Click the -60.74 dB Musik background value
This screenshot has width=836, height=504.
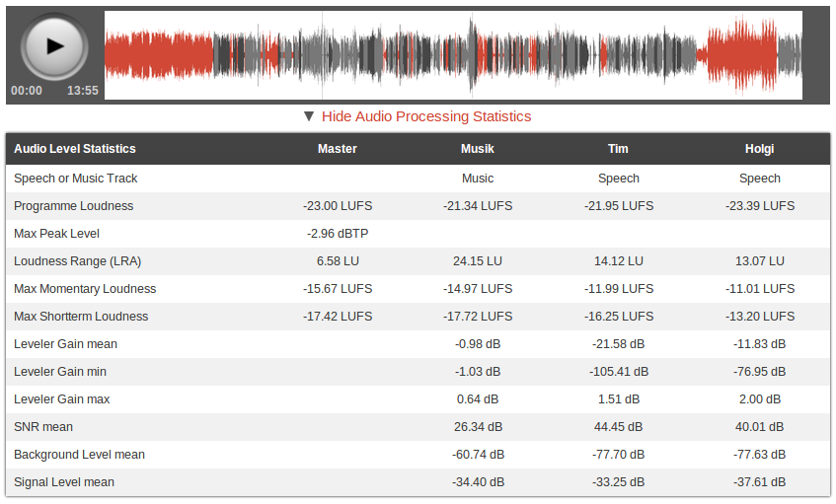click(x=478, y=455)
